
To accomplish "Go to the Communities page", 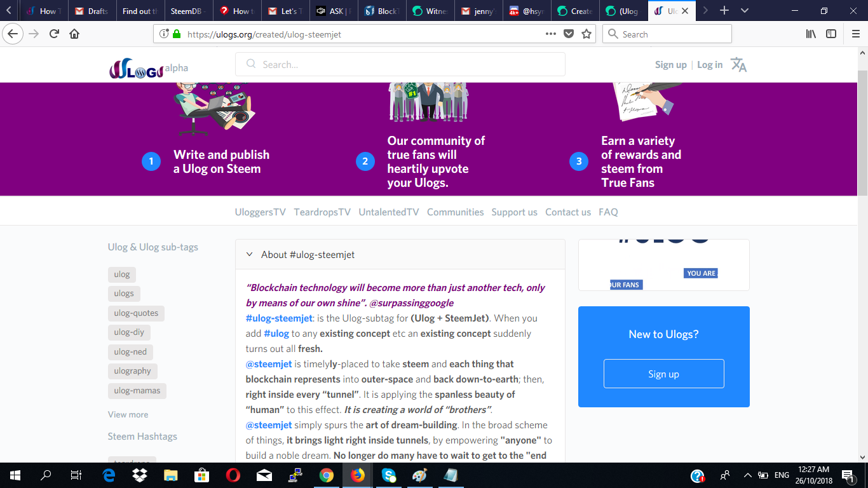I will (456, 212).
